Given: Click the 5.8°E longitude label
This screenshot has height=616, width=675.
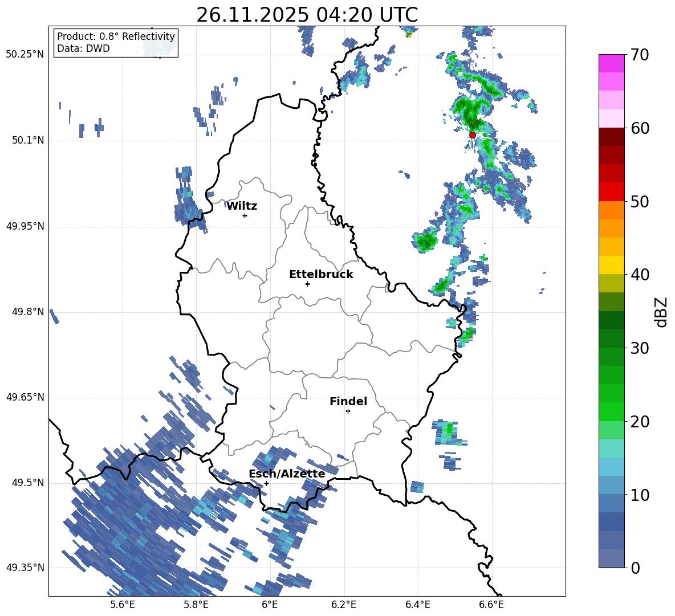Looking at the screenshot, I should click(196, 605).
